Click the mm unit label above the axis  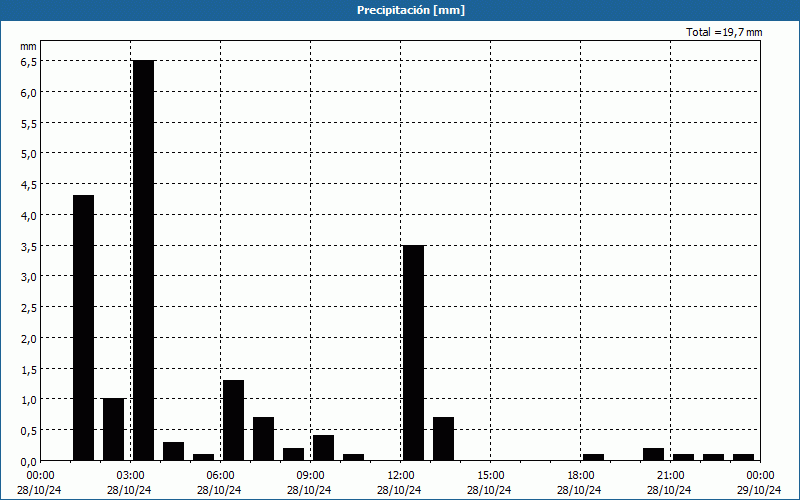pos(28,46)
